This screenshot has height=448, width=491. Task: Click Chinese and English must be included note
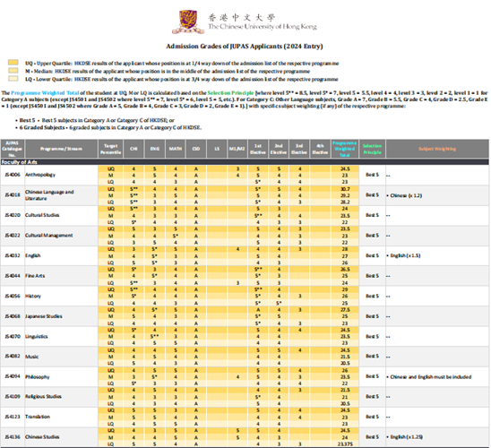coord(431,377)
